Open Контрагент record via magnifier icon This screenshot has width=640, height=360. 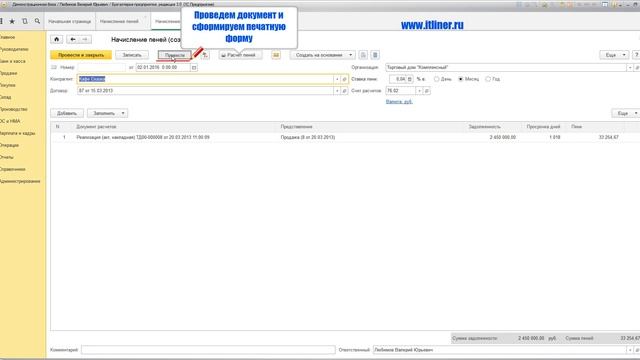(x=344, y=79)
